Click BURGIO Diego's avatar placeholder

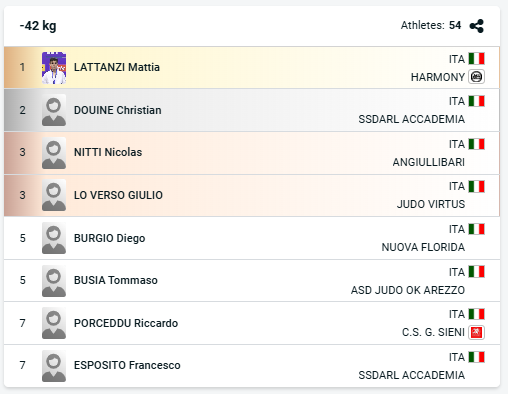[x=54, y=238]
